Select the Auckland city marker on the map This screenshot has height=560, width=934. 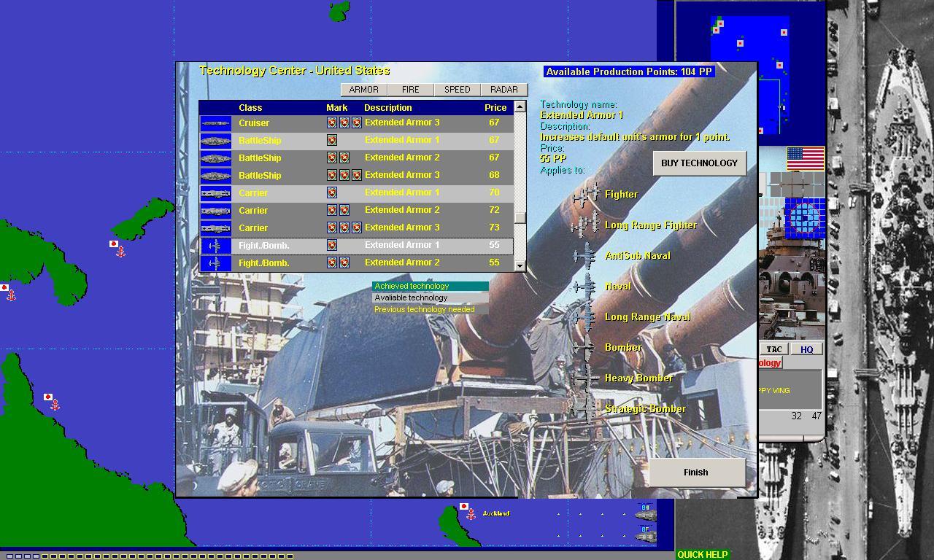470,513
